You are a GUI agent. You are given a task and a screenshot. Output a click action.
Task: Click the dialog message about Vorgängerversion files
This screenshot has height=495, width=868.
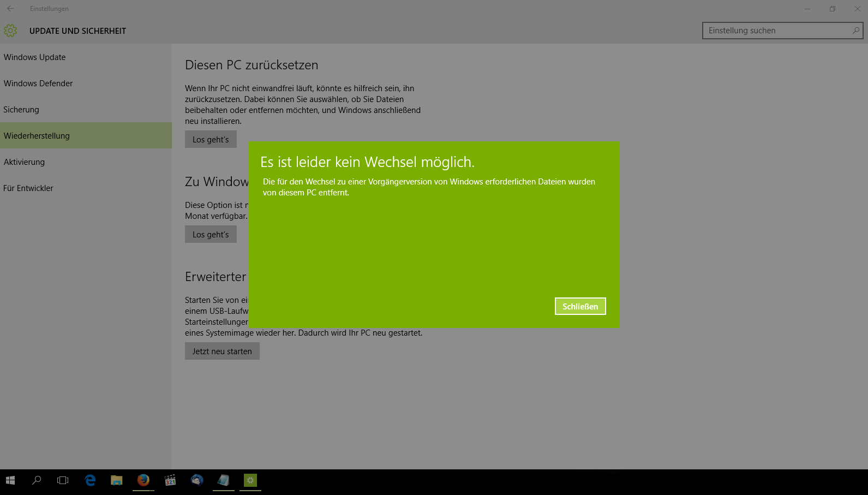pos(429,187)
